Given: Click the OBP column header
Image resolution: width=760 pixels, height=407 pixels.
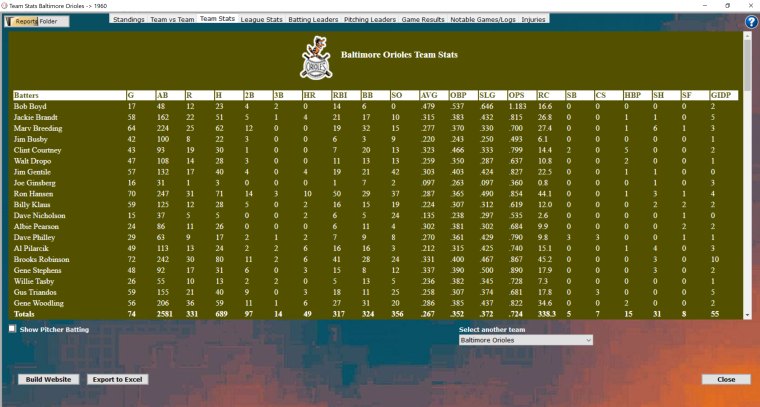Looking at the screenshot, I should 462,95.
